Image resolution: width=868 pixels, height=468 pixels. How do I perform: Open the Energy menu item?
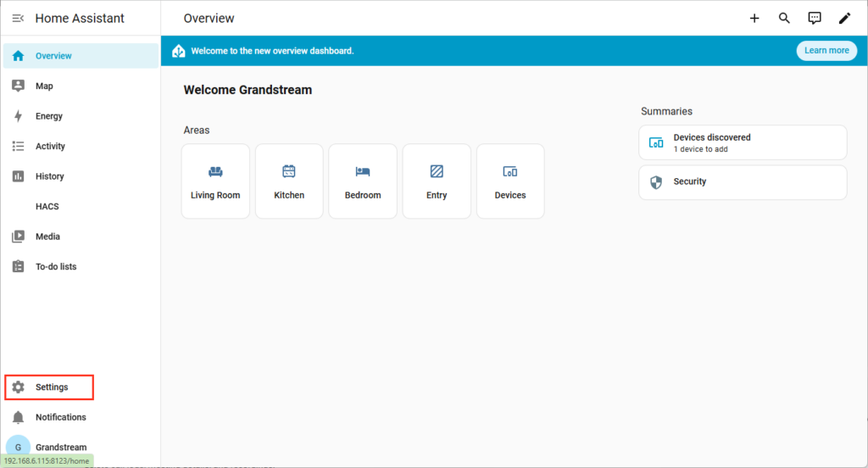[x=81, y=116]
